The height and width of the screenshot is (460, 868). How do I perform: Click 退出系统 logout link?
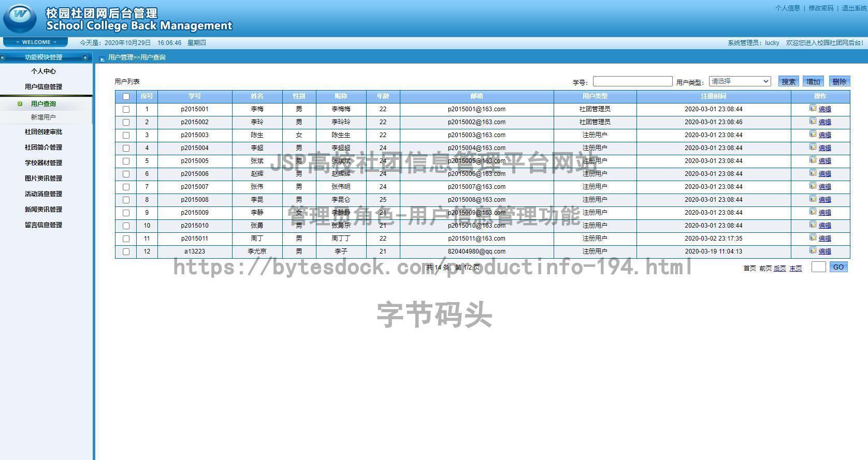point(855,8)
